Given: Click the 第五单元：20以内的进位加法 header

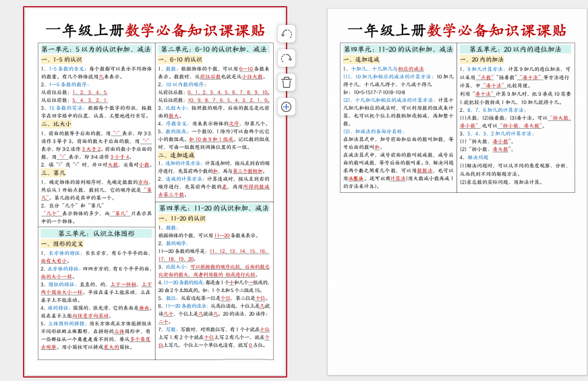Looking at the screenshot, I should coord(514,49).
